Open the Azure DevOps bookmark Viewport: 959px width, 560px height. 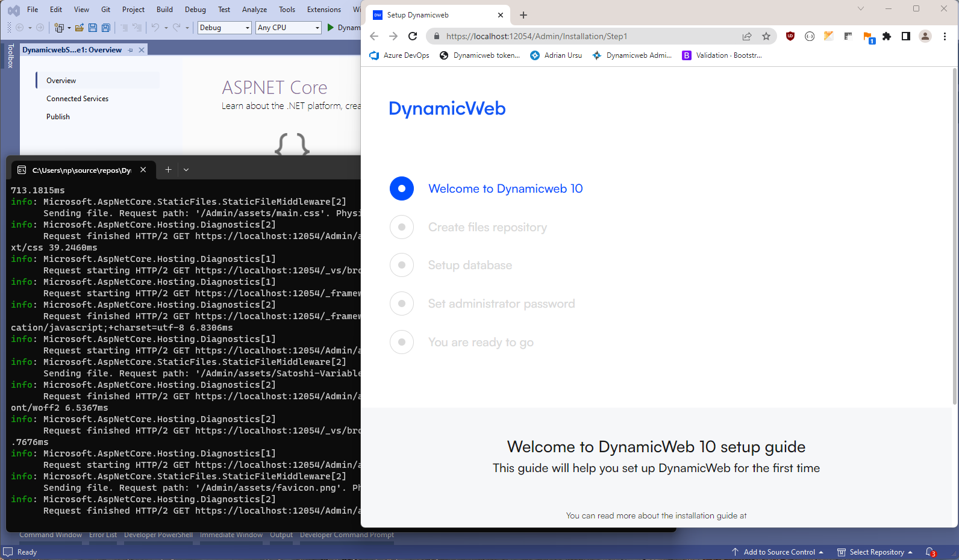coord(399,55)
